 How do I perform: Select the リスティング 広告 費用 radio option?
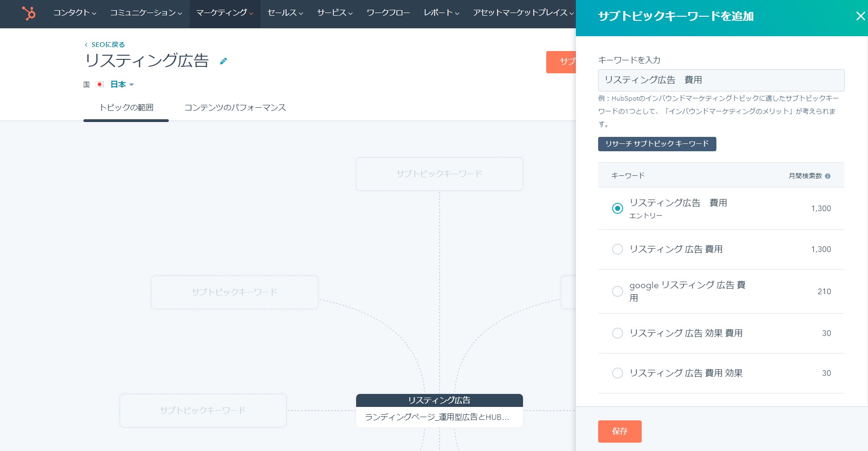pos(617,249)
